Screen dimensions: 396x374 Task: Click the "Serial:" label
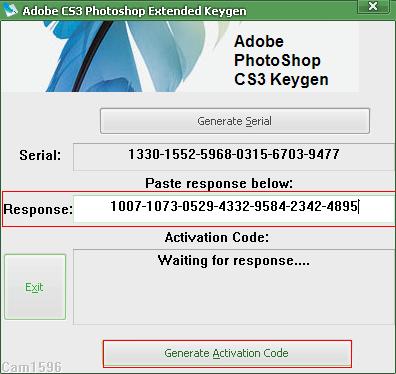(x=40, y=155)
